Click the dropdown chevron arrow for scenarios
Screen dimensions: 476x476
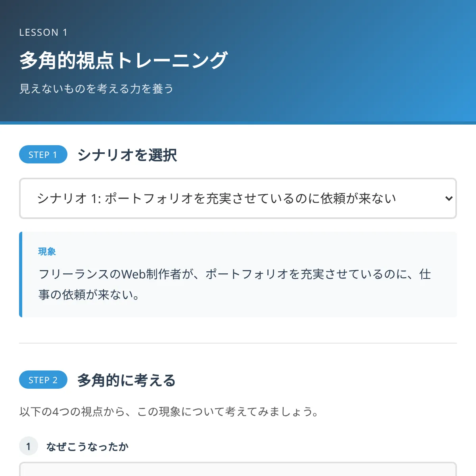coord(449,198)
